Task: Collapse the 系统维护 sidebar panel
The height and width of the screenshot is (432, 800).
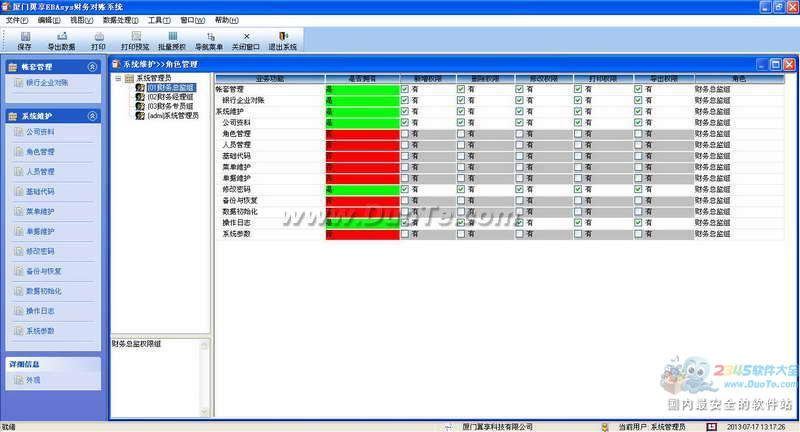Action: point(92,116)
